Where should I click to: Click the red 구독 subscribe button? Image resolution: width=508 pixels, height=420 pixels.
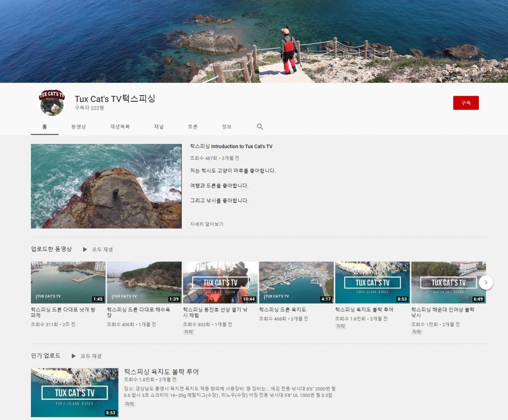(466, 103)
